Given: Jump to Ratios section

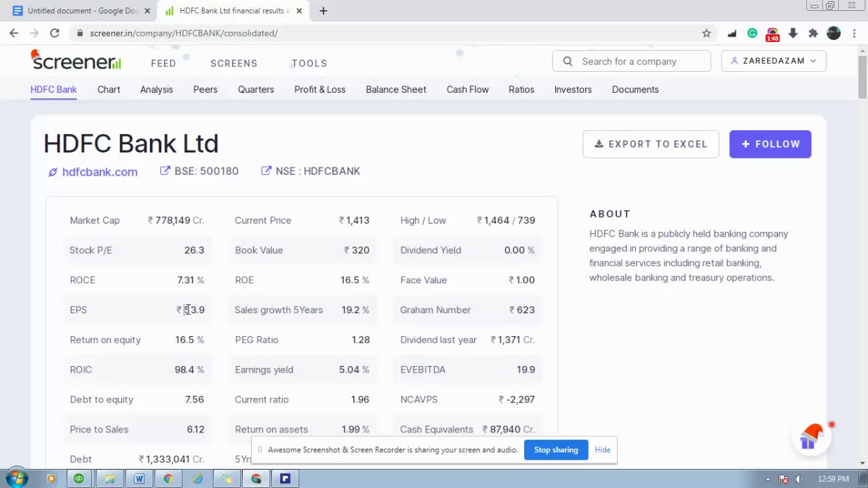Looking at the screenshot, I should coord(521,89).
